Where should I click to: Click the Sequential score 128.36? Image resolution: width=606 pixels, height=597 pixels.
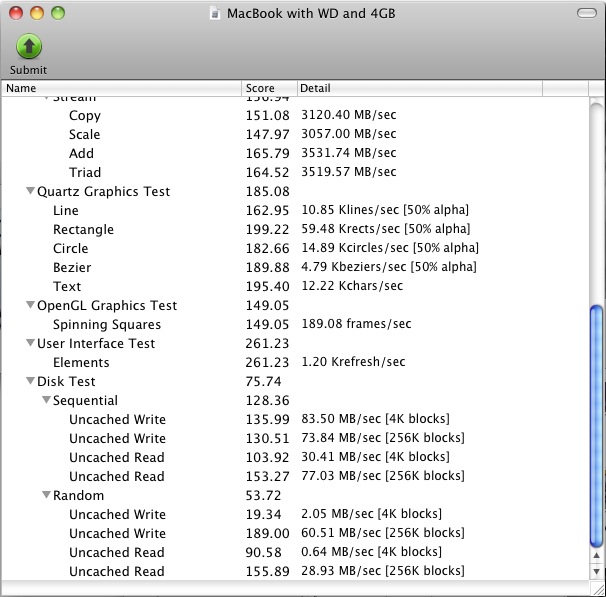[267, 400]
